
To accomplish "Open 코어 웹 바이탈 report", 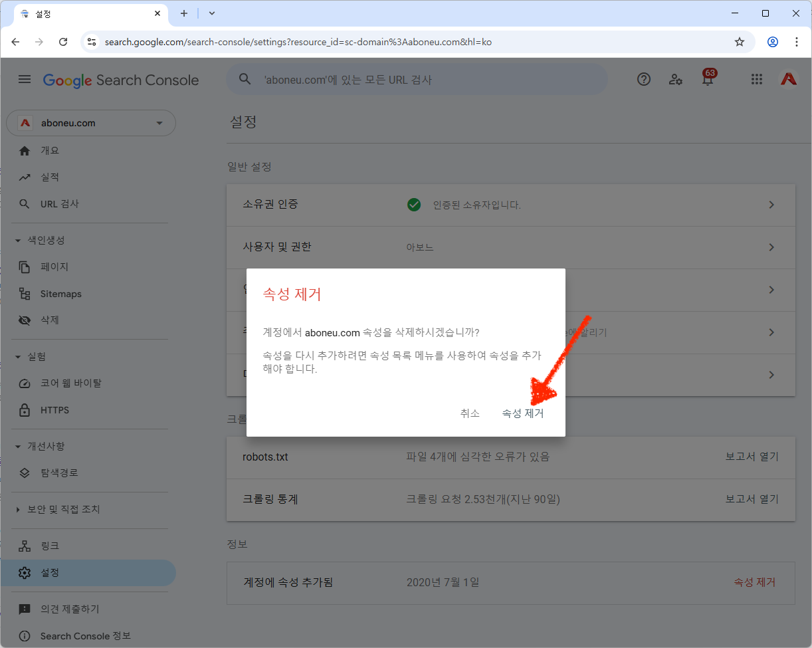I will point(71,383).
